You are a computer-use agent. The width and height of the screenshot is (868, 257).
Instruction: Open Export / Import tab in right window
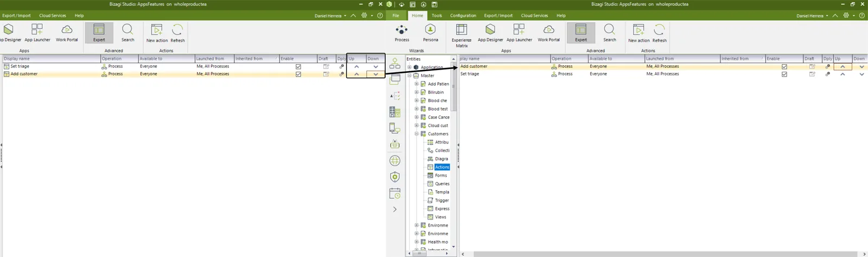498,16
